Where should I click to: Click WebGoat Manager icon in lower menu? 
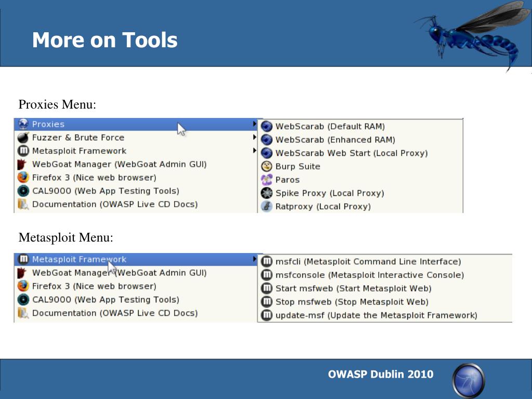[x=22, y=273]
